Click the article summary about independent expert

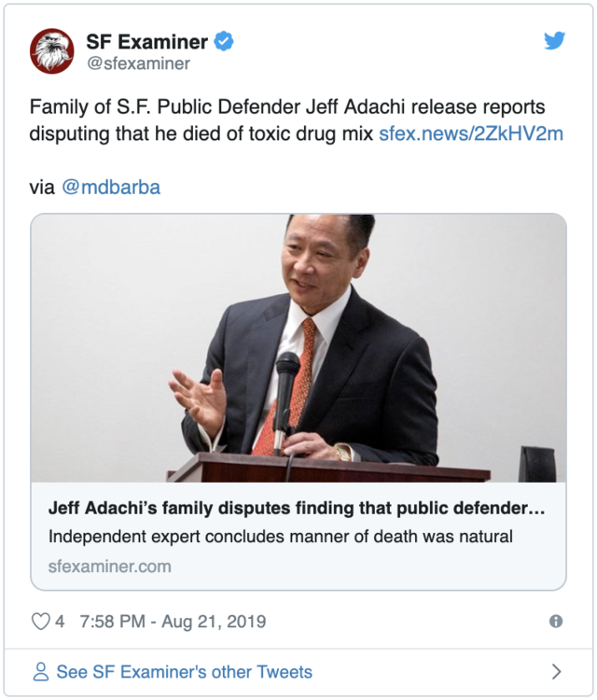coord(280,537)
